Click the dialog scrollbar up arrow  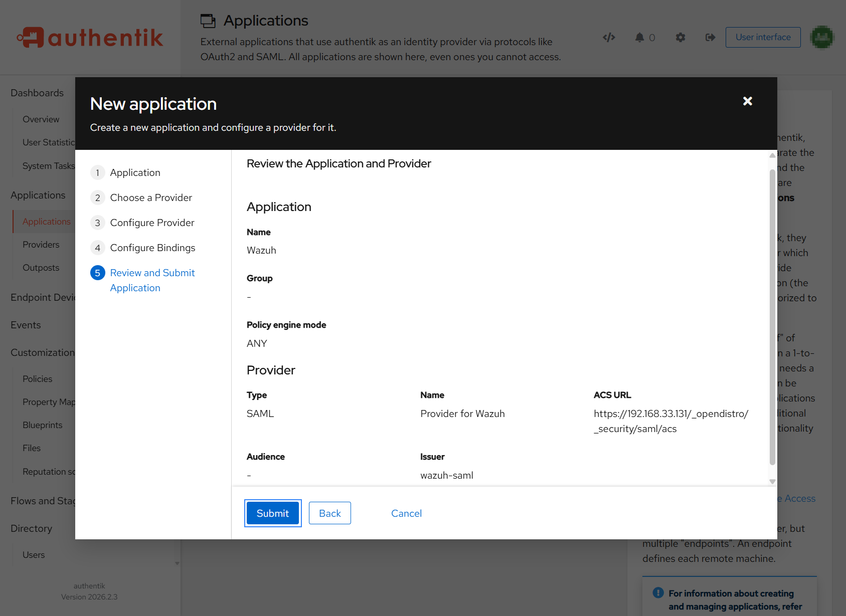click(x=772, y=155)
